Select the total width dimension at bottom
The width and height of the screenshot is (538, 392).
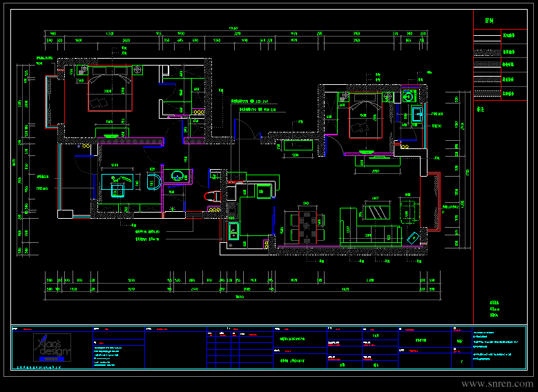coord(240,297)
